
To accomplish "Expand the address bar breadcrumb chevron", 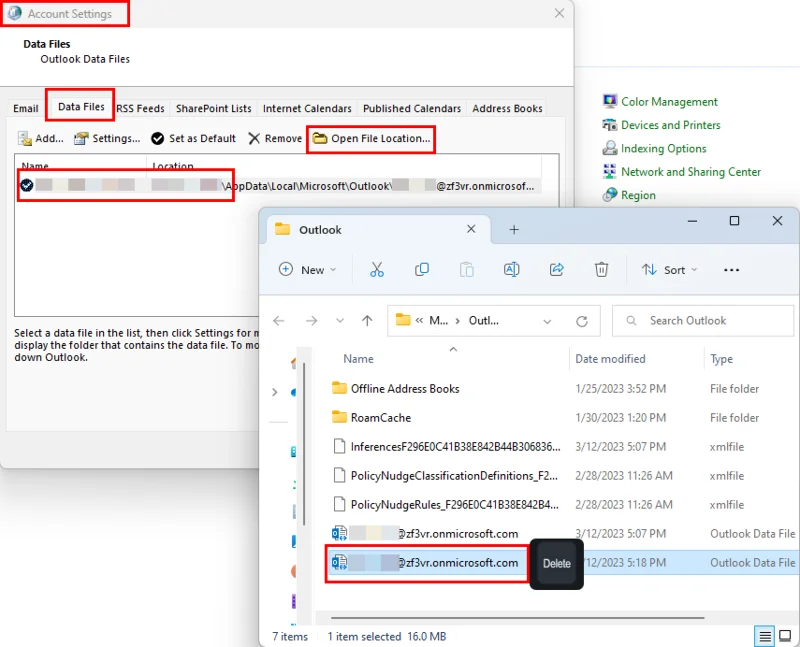I will [x=546, y=320].
